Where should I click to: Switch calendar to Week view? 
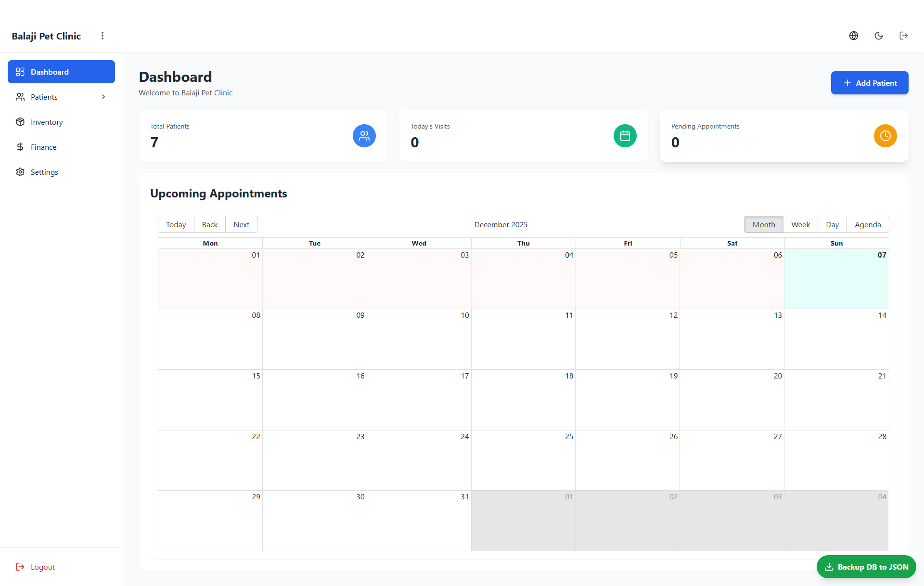(x=800, y=224)
